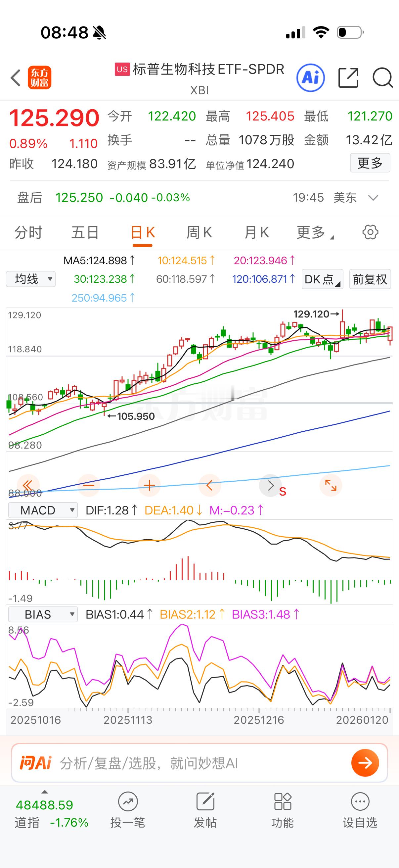Tap the BIAS3:1.48 reading
This screenshot has height=868, width=399.
tap(266, 614)
